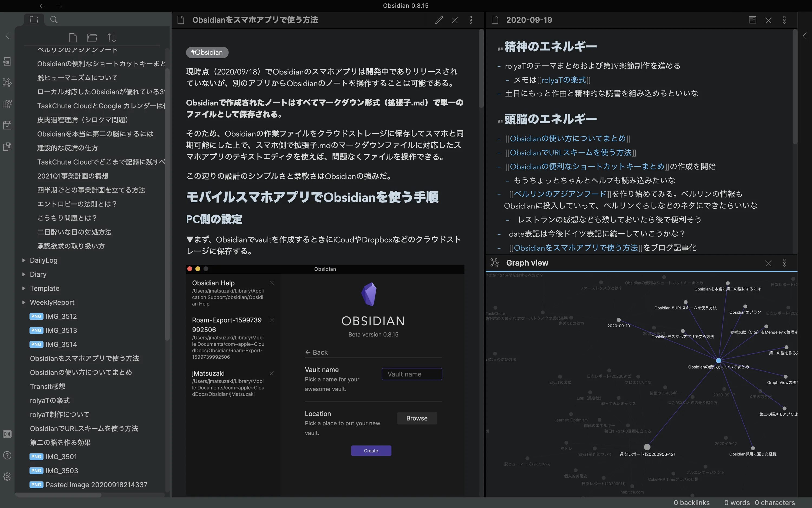Collapse the left sidebar with chevron
812x508 pixels.
[7, 36]
